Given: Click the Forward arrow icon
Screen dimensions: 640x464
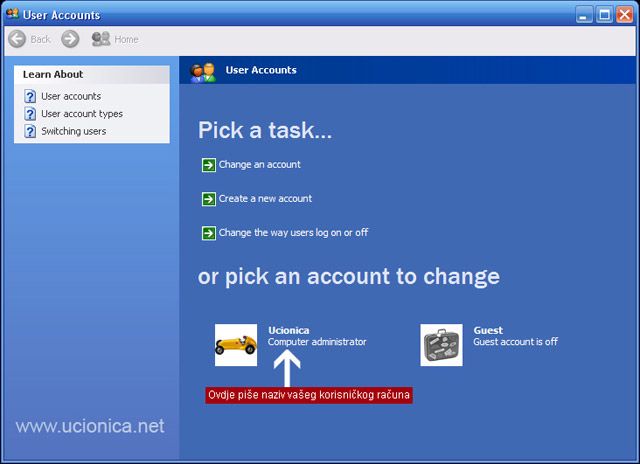Looking at the screenshot, I should (x=70, y=39).
